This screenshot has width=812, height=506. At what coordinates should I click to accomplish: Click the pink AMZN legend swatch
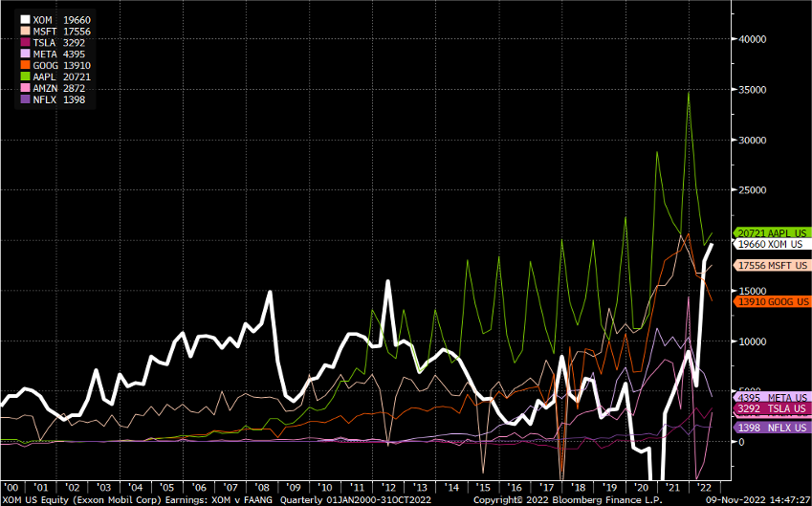tap(25, 89)
